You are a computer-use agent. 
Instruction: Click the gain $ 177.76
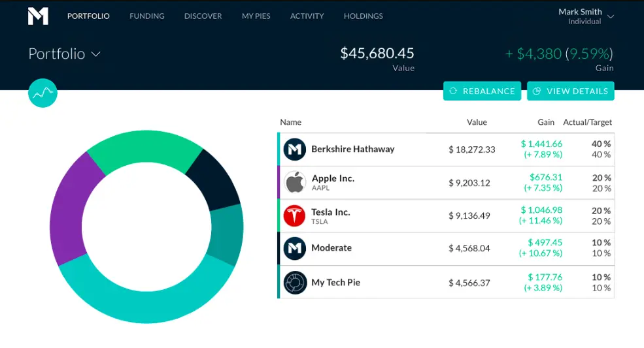pos(545,277)
